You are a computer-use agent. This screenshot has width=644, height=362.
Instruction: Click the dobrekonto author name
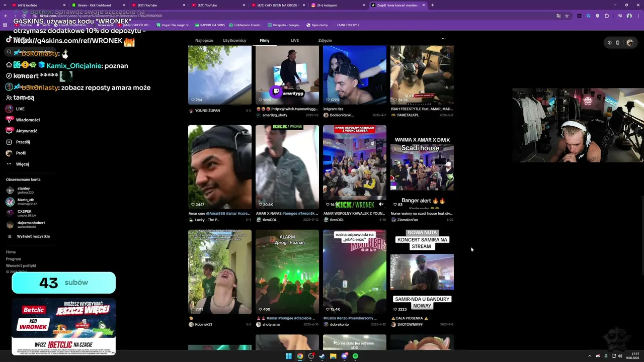click(x=339, y=324)
